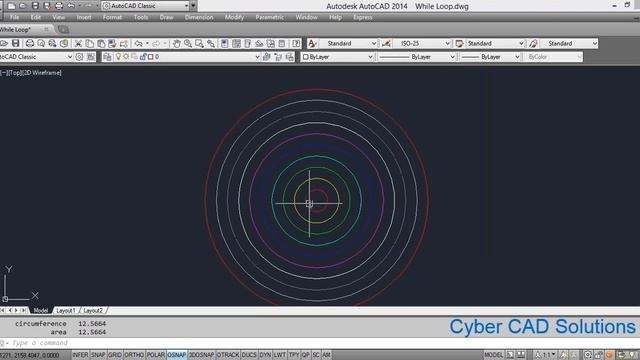Select the Zoom Window tool
This screenshot has width=640, height=360.
(x=199, y=43)
